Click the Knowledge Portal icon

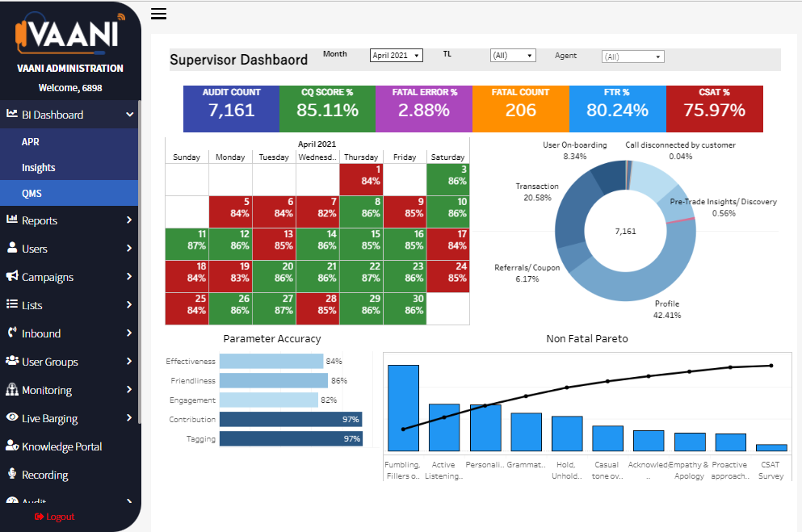click(x=12, y=445)
